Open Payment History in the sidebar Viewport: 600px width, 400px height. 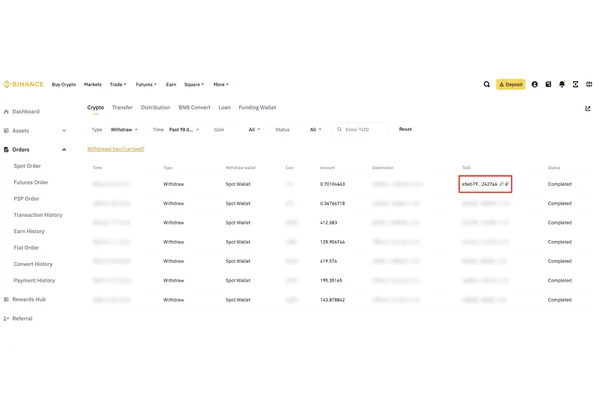pyautogui.click(x=34, y=281)
